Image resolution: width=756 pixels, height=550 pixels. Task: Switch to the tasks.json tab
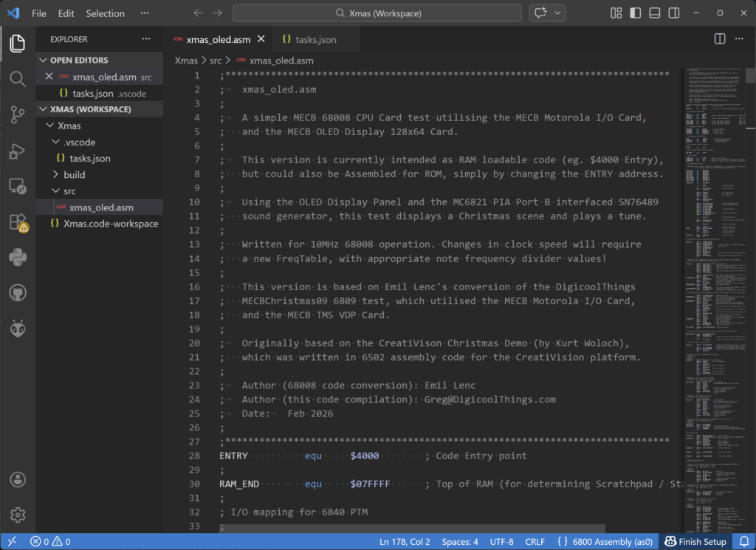[315, 39]
